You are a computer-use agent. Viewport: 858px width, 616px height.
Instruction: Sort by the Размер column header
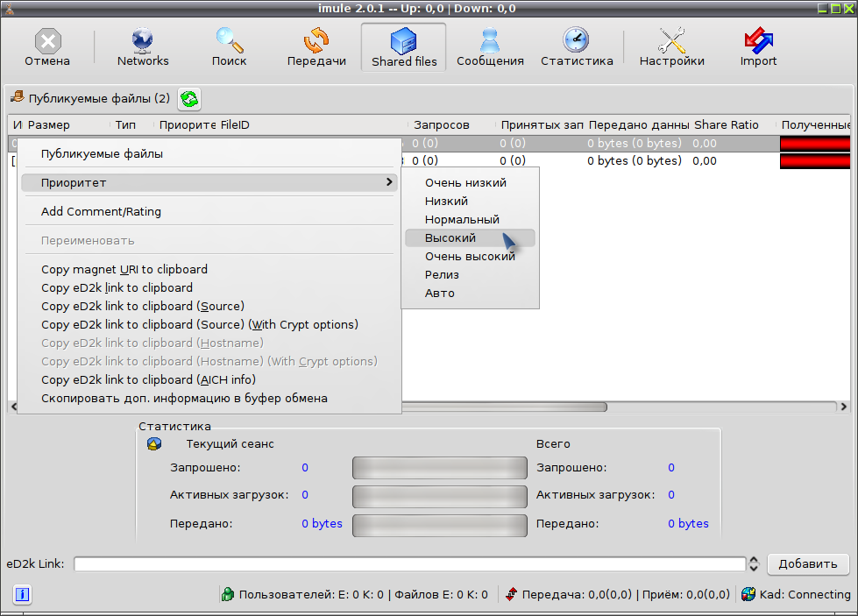[66, 124]
